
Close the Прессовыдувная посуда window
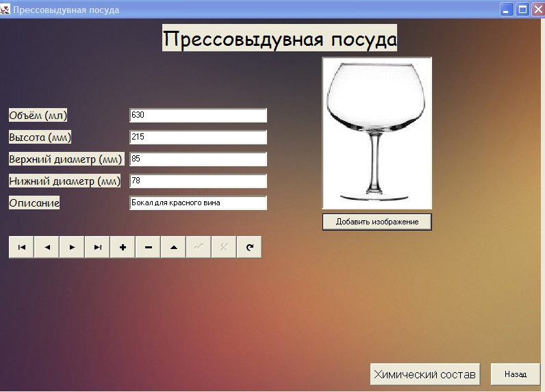click(538, 10)
